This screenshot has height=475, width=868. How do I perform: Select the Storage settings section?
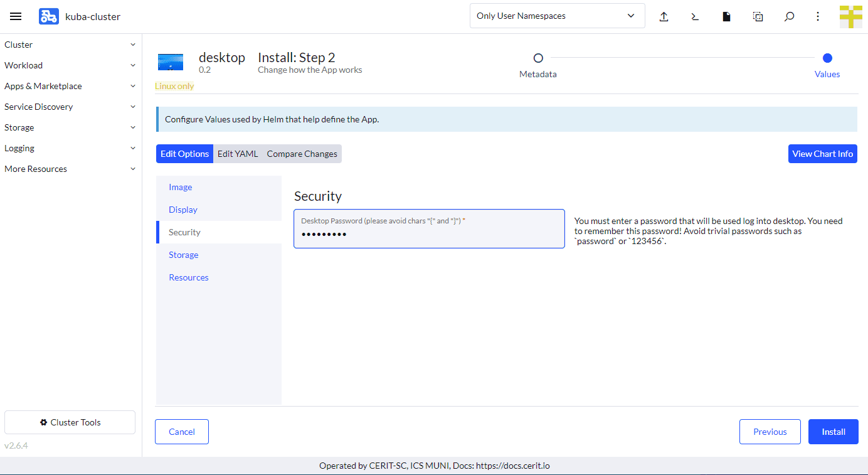(x=183, y=255)
